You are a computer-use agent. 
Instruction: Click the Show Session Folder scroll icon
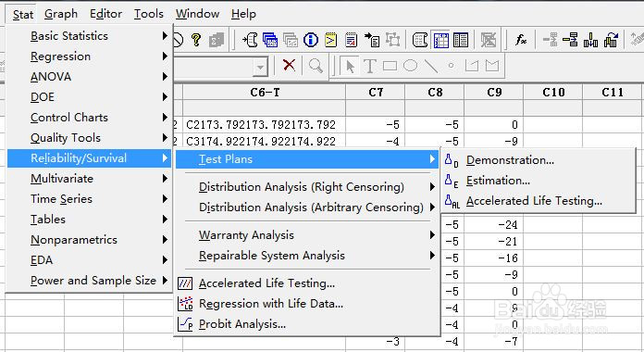420,40
